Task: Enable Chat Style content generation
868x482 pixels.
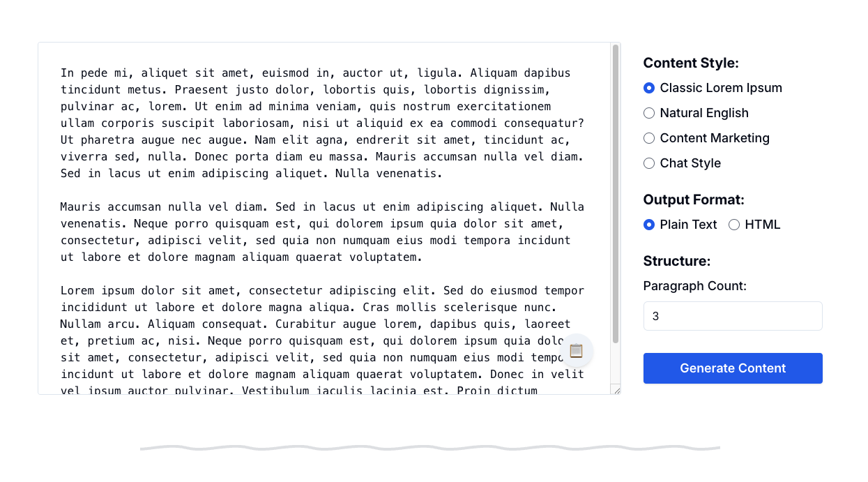Action: [x=649, y=163]
